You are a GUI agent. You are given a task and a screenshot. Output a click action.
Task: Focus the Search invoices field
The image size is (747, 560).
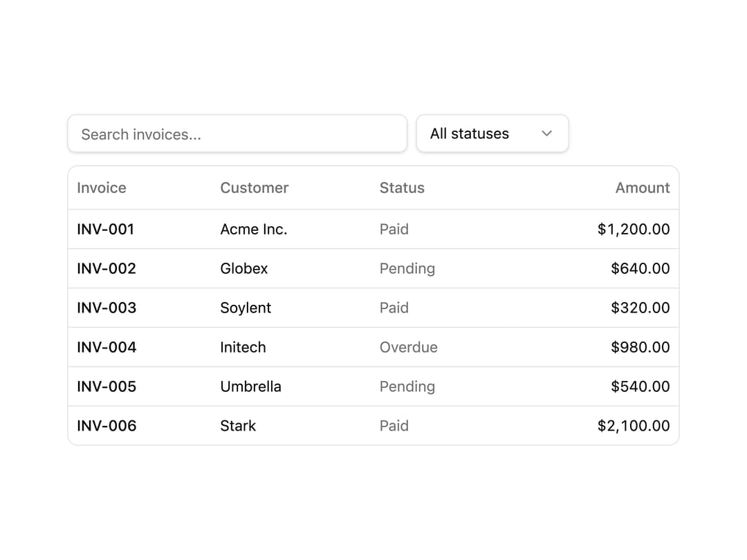click(x=237, y=134)
